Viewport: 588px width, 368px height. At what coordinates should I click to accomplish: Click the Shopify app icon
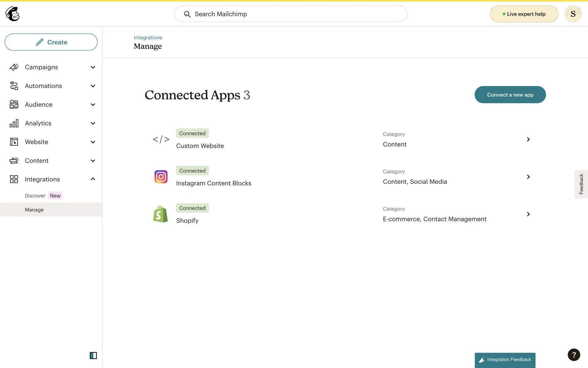(x=160, y=214)
